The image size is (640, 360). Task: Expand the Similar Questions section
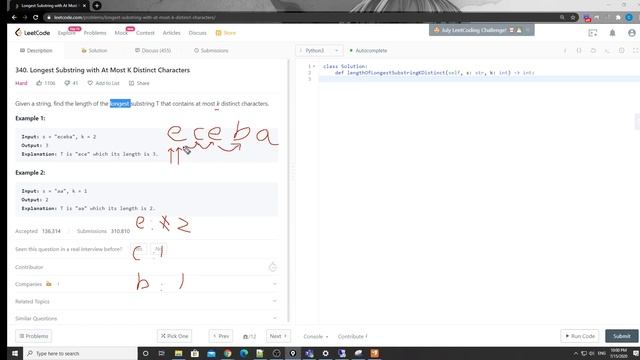pyautogui.click(x=146, y=318)
